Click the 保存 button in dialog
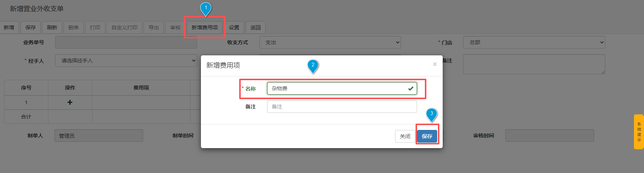 [427, 136]
